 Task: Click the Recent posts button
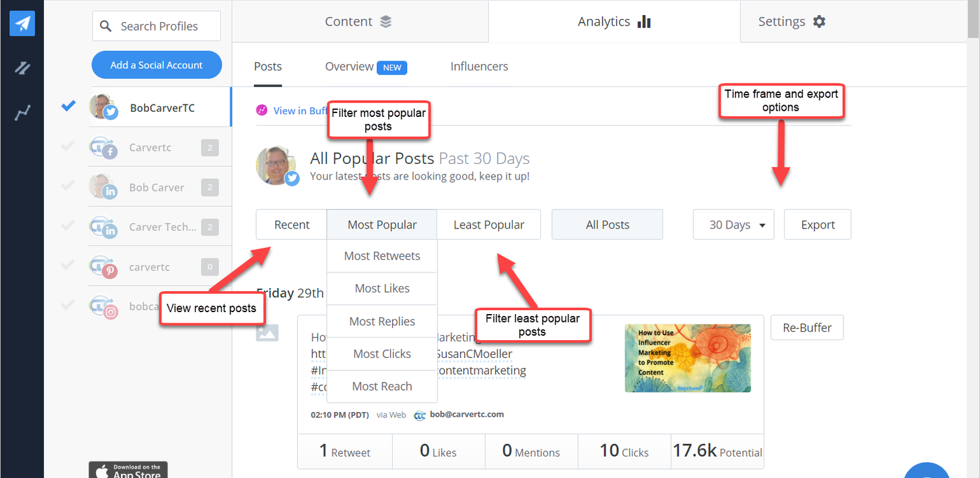291,225
